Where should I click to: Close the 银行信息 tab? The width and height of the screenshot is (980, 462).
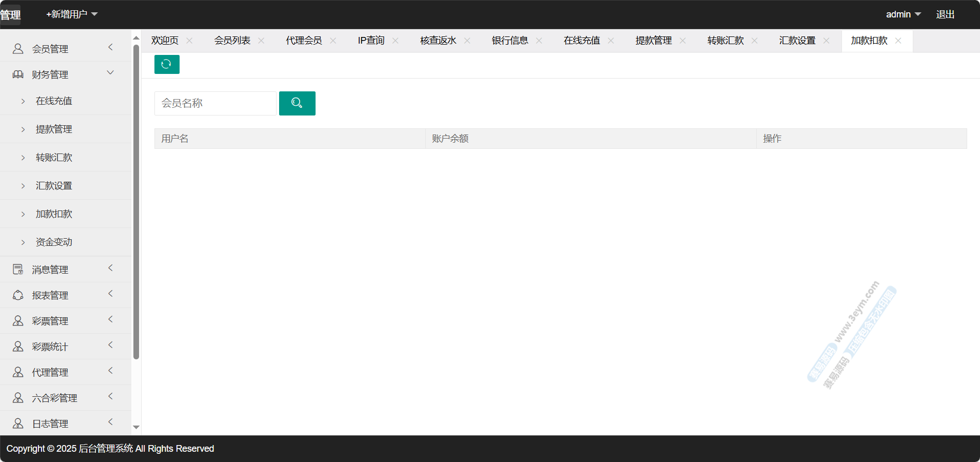539,41
